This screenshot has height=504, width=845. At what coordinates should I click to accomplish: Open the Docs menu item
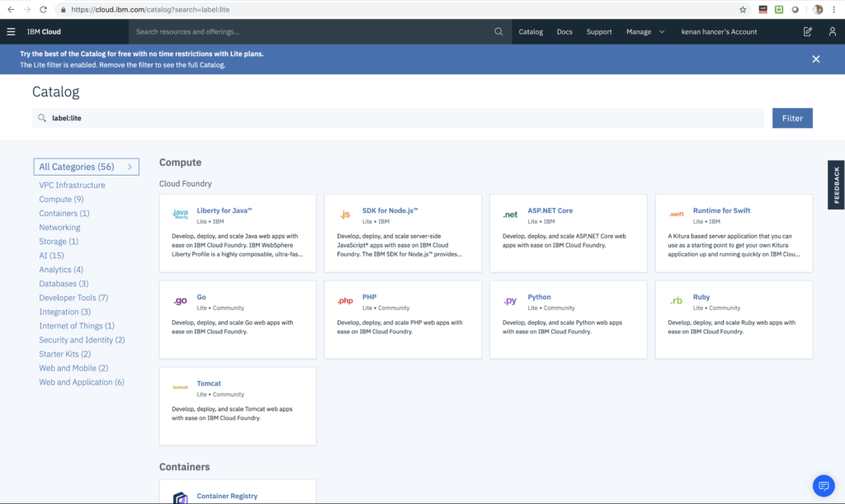click(564, 32)
